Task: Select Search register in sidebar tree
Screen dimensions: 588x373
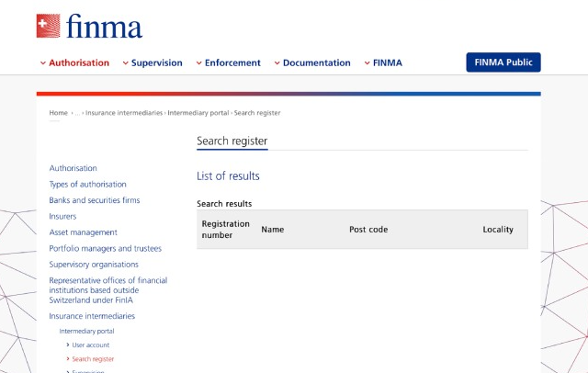Action: [93, 359]
